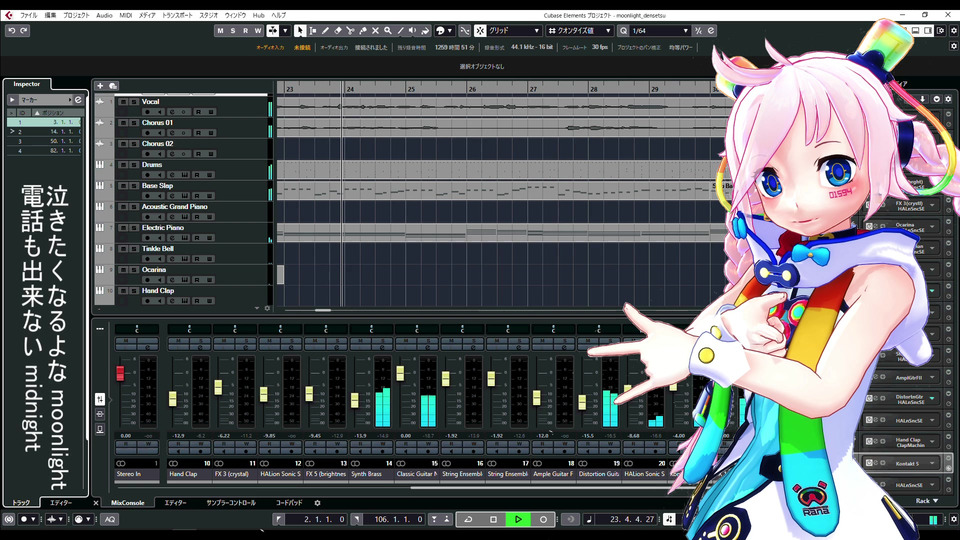Image resolution: width=960 pixels, height=540 pixels.
Task: Open MixConsole lower zone settings gear
Action: point(317,503)
